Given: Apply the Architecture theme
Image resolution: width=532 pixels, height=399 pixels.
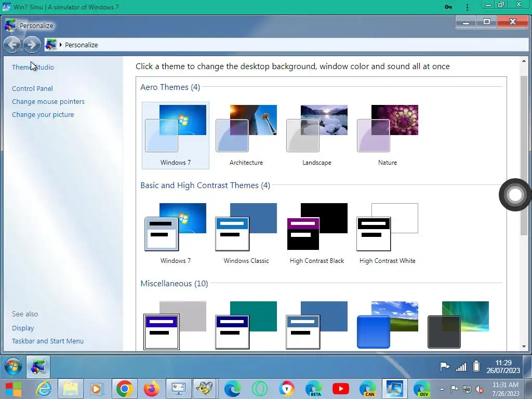Looking at the screenshot, I should 246,136.
